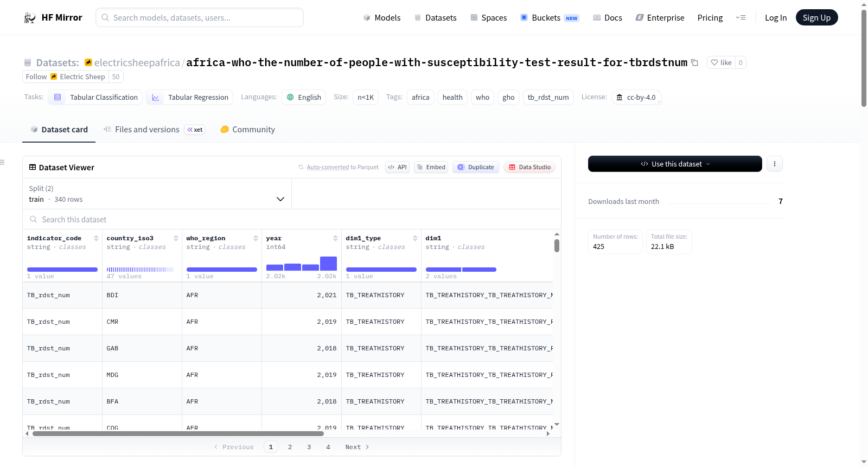
Task: Open the Buckets nav item
Action: pyautogui.click(x=550, y=18)
